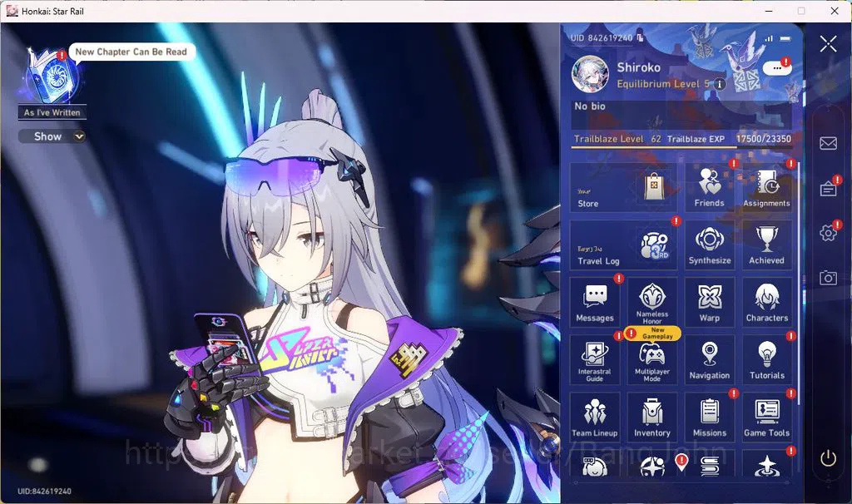Click Shiroko's profile avatar
Image resolution: width=852 pixels, height=504 pixels.
coord(590,74)
